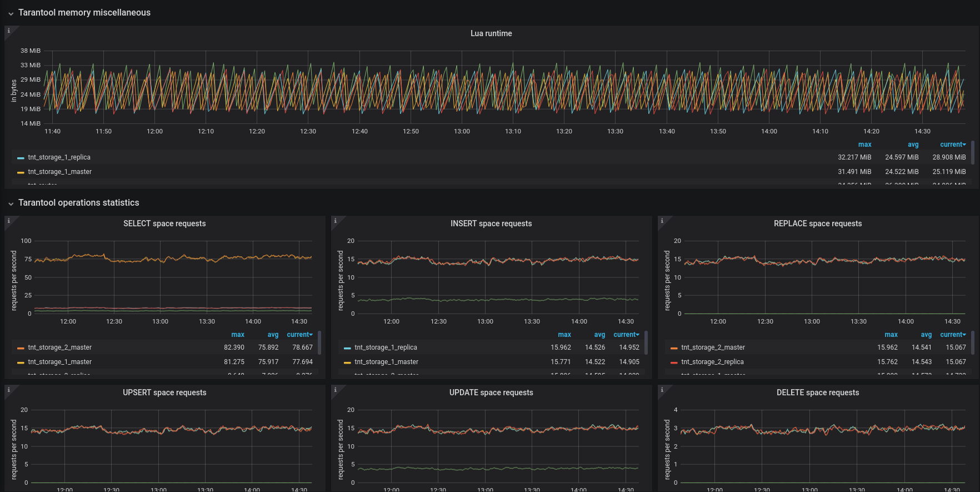Open the REPLACE space requests title menu
980x492 pixels.
[818, 223]
